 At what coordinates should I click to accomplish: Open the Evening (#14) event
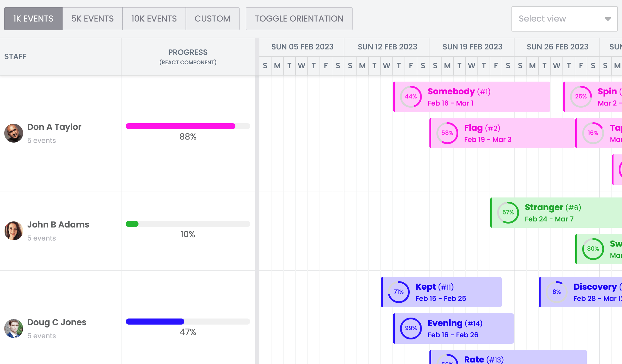453,329
